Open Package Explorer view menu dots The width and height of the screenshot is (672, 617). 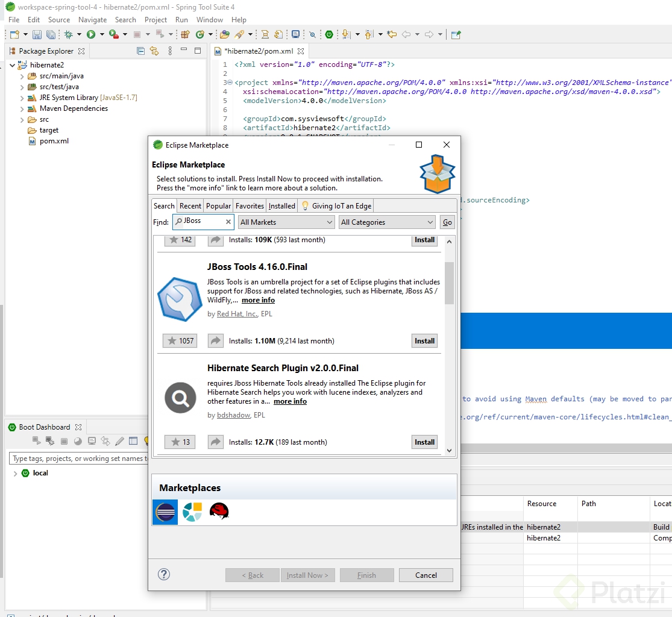click(170, 51)
